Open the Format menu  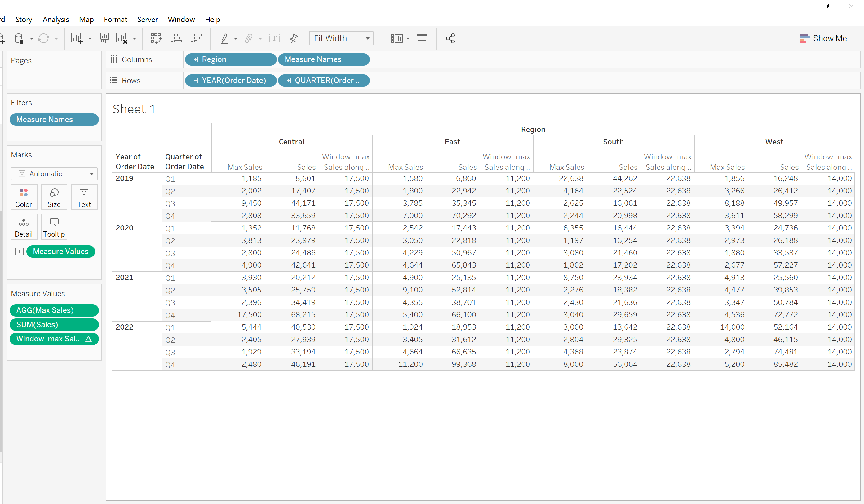[x=115, y=20]
